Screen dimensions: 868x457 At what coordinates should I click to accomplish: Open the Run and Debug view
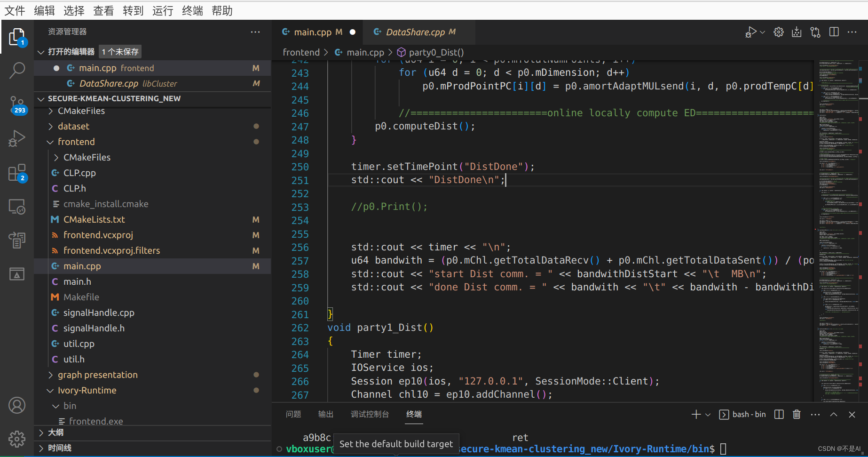pyautogui.click(x=17, y=138)
